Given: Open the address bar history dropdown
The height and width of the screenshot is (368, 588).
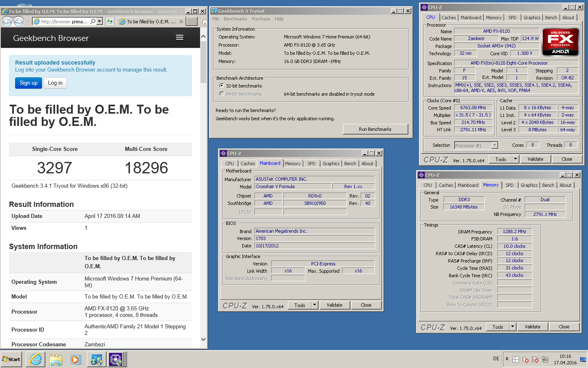Looking at the screenshot, I should tap(99, 21).
